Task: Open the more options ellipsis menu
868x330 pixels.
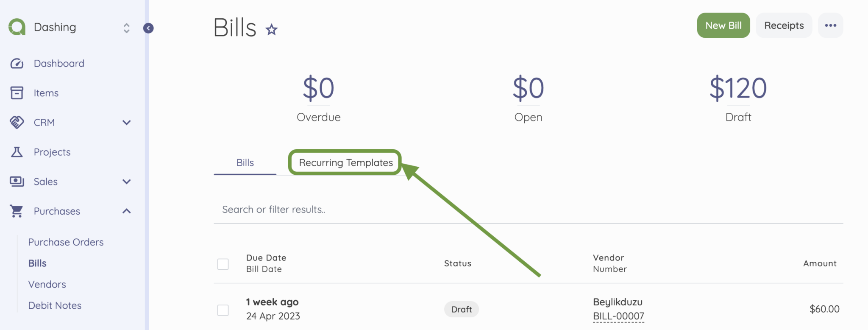Action: point(830,25)
